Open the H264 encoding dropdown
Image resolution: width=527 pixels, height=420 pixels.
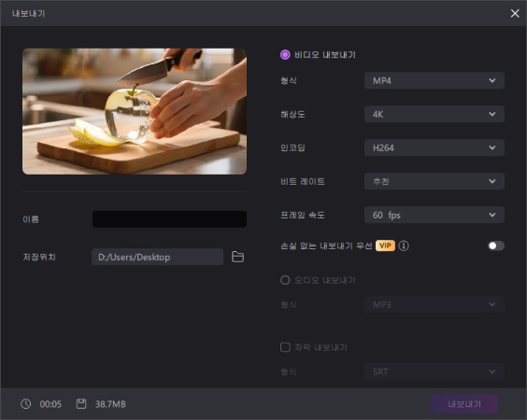[x=434, y=147]
